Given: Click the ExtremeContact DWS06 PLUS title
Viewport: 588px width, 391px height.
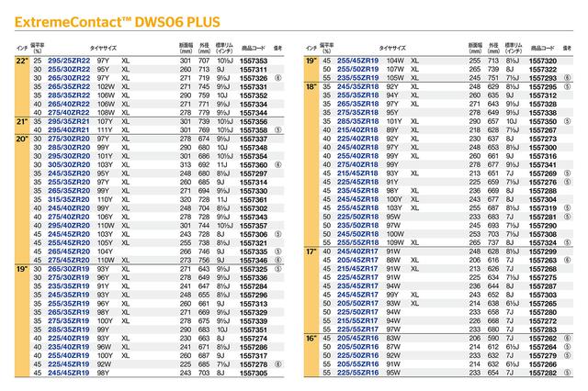Looking at the screenshot, I should coord(118,22).
